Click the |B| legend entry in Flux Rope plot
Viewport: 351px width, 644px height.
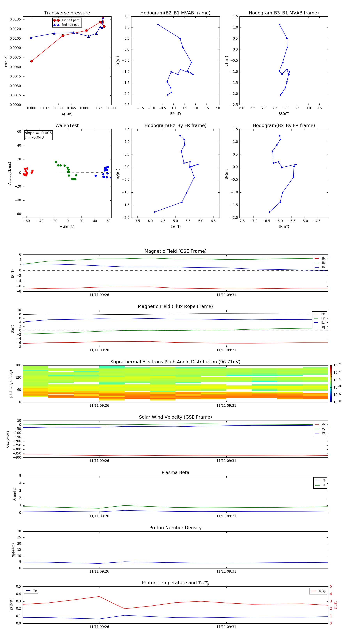point(320,327)
